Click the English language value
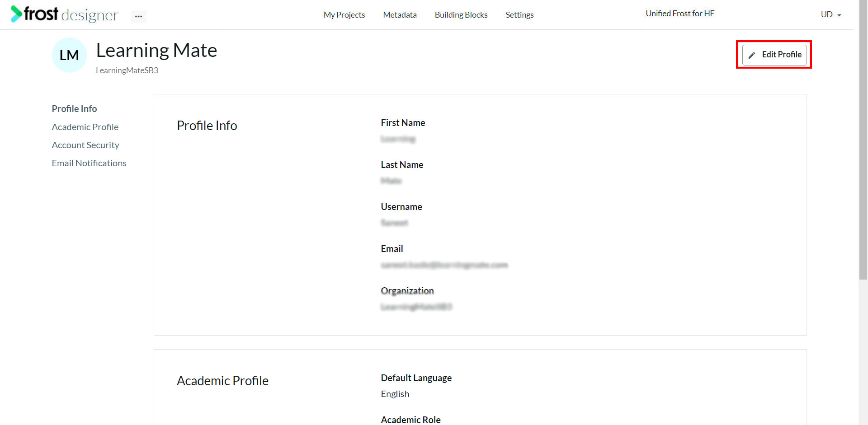 395,394
